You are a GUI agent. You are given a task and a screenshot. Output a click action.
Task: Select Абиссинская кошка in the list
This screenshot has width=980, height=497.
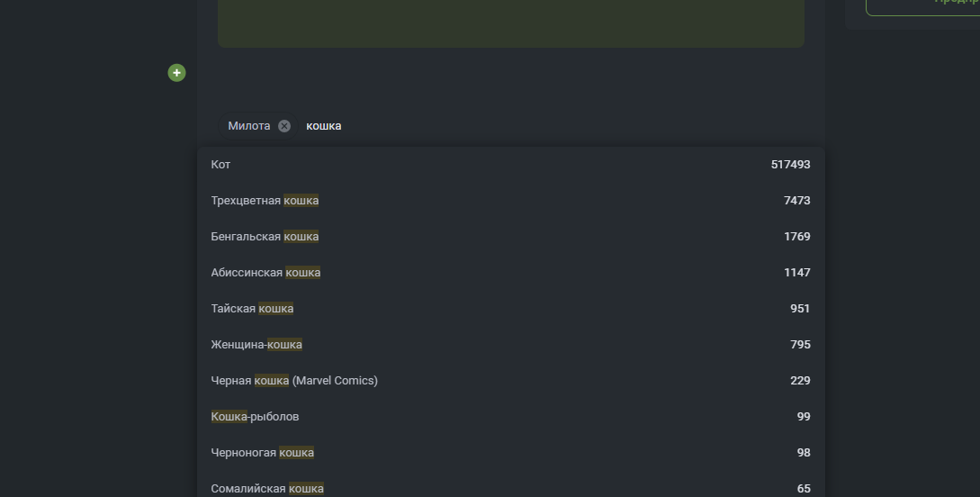(265, 273)
